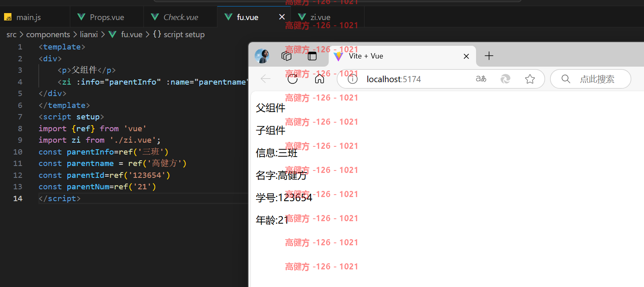The height and width of the screenshot is (287, 644).
Task: View site information icon in address bar
Action: [x=352, y=79]
